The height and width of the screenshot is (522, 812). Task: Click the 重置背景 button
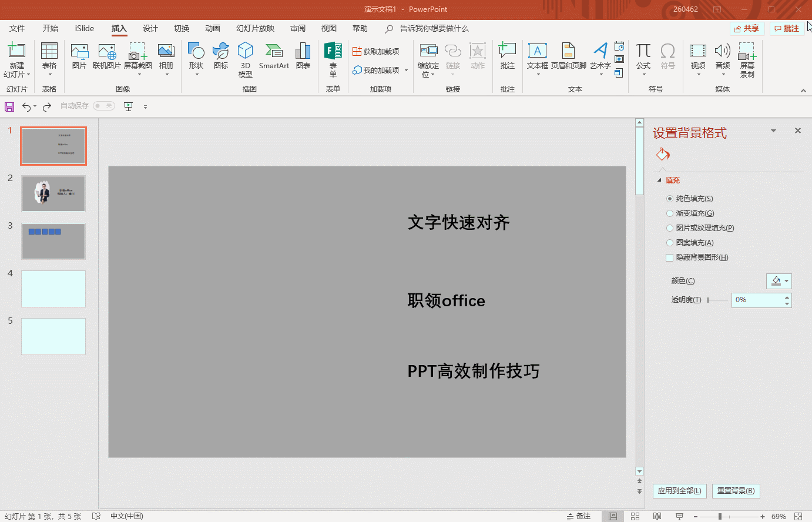pos(736,491)
